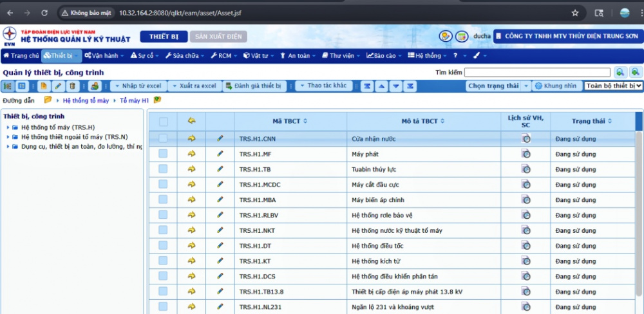Open the 'Toàn bộ thiết bị' dropdown

pos(614,86)
